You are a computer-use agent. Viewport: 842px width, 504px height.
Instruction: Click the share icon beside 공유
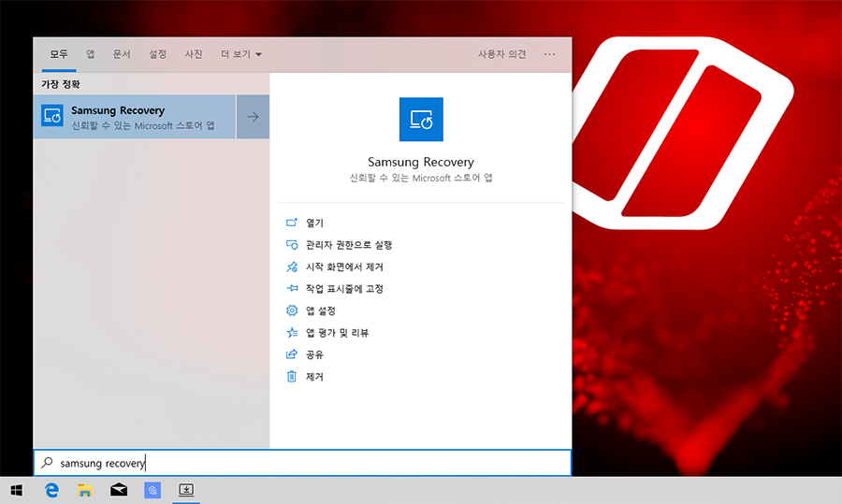[292, 354]
